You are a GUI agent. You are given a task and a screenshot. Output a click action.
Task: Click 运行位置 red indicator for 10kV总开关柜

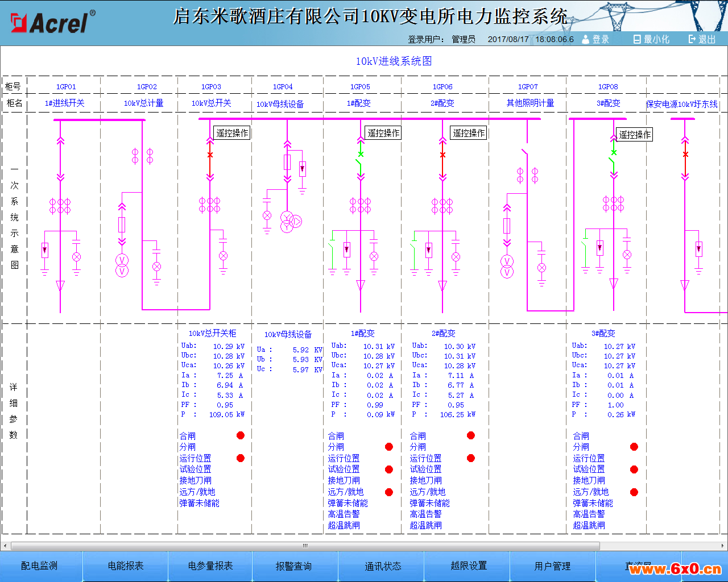tap(241, 458)
